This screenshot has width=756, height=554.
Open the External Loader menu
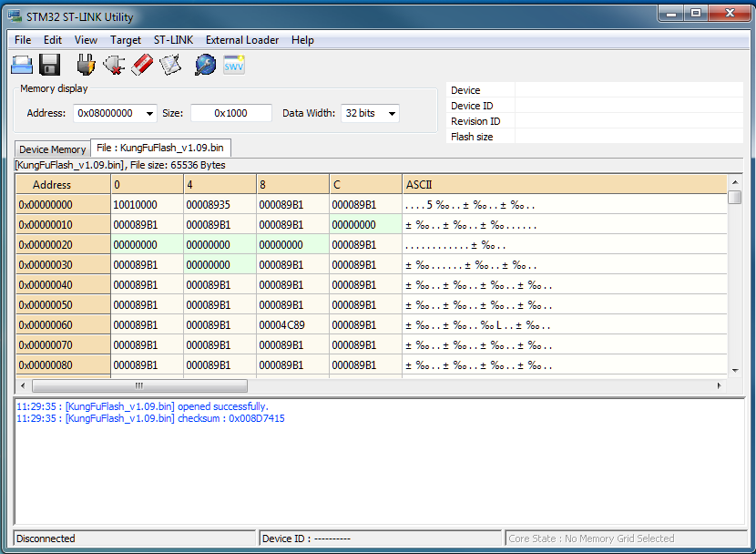[x=242, y=40]
